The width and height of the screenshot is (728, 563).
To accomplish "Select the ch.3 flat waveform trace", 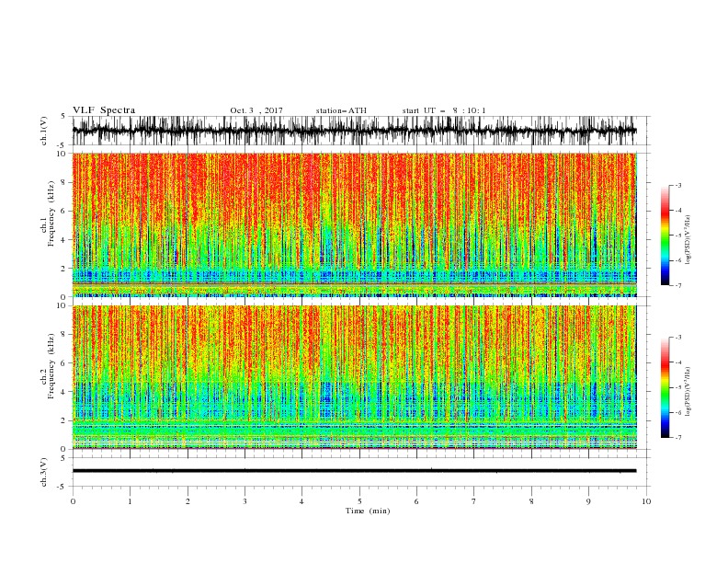I will [x=354, y=471].
